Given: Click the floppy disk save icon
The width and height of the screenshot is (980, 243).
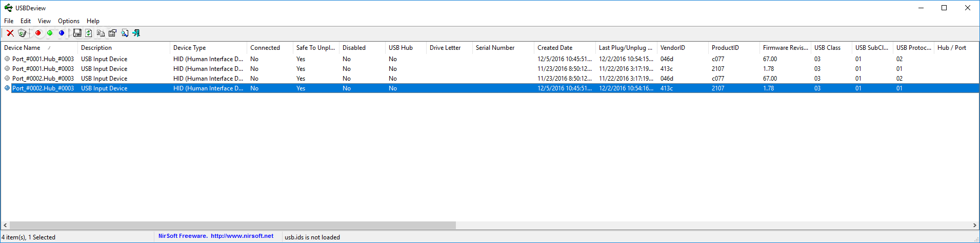Looking at the screenshot, I should point(77,33).
